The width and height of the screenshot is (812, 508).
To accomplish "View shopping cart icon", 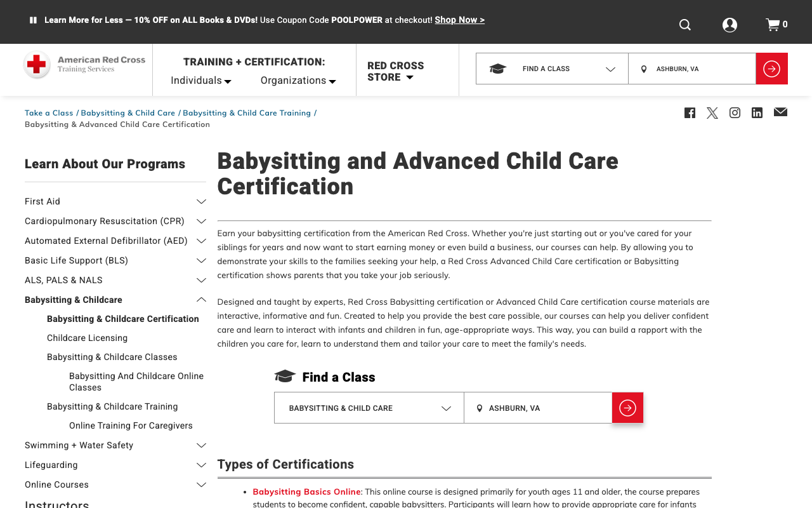I will [773, 25].
